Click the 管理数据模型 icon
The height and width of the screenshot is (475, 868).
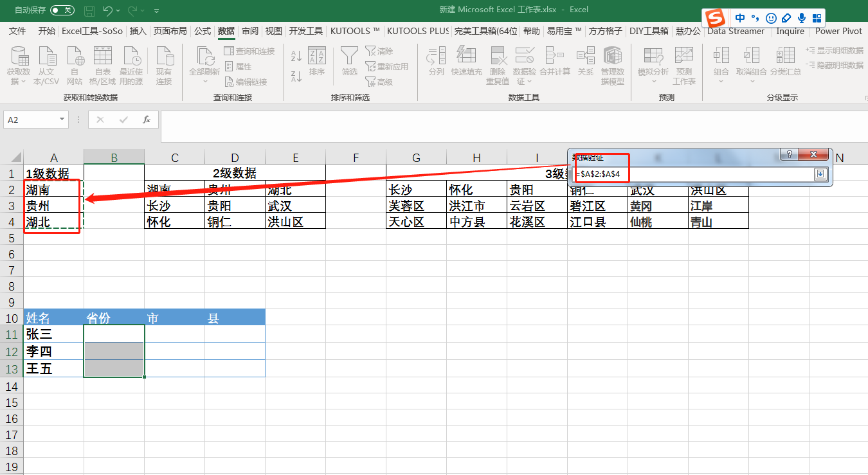(613, 66)
